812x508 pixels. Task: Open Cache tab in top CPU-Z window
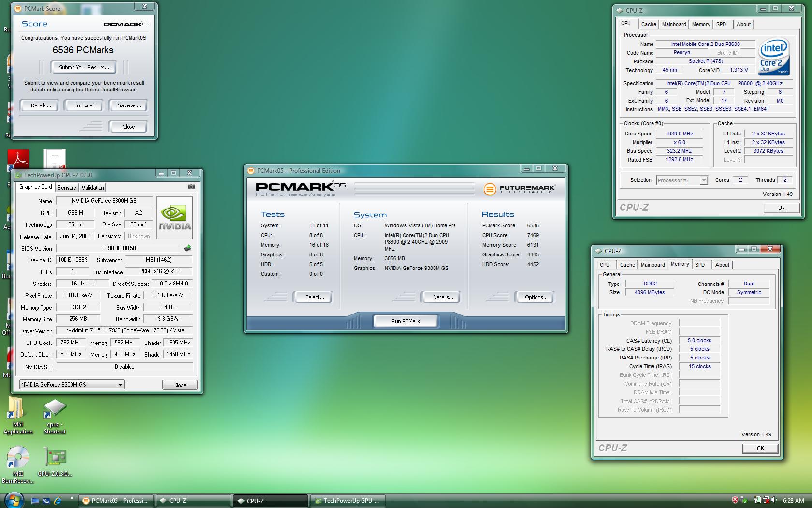tap(649, 24)
